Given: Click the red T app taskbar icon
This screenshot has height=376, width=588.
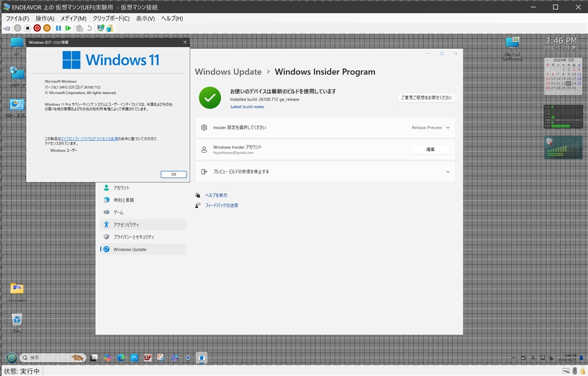Looking at the screenshot, I should [x=148, y=358].
